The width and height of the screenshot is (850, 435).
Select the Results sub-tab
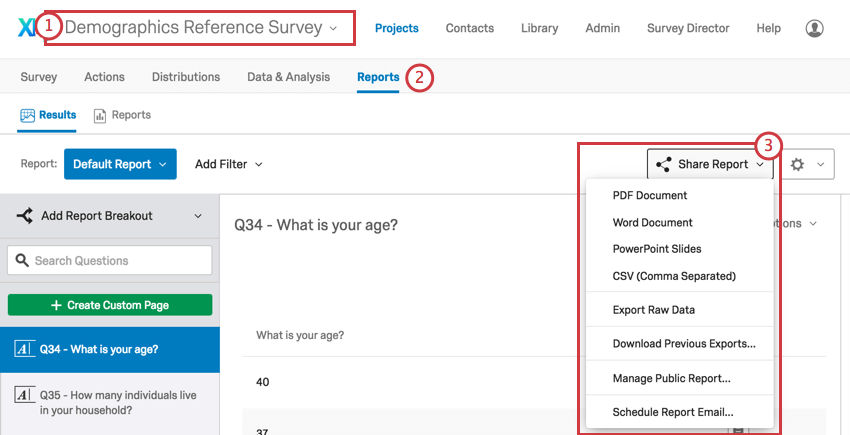click(48, 115)
